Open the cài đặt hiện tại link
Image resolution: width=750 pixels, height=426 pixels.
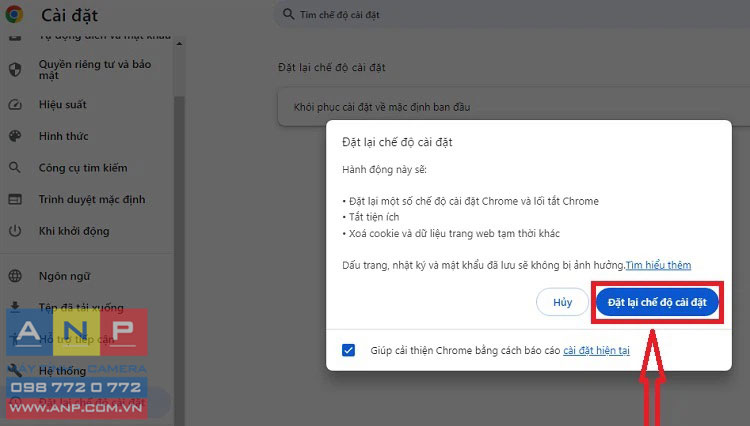pyautogui.click(x=596, y=350)
